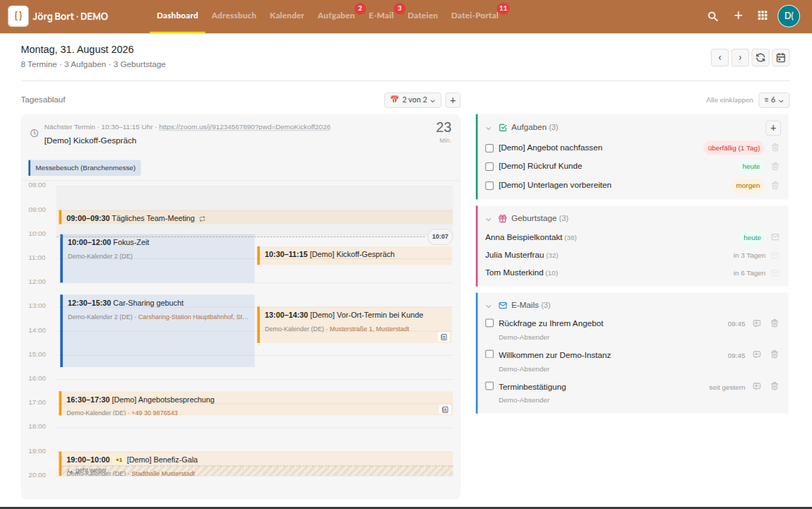Refresh the dashboard with reload icon

(x=760, y=57)
